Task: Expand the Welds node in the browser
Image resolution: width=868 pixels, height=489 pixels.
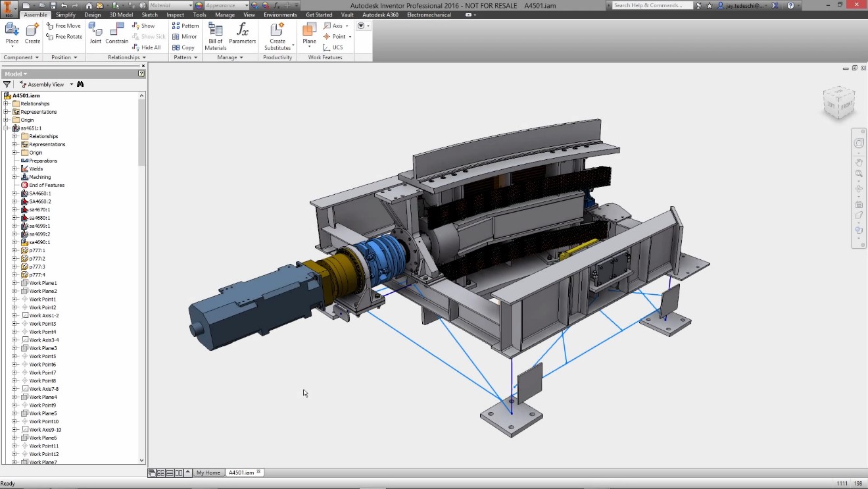Action: tap(14, 169)
